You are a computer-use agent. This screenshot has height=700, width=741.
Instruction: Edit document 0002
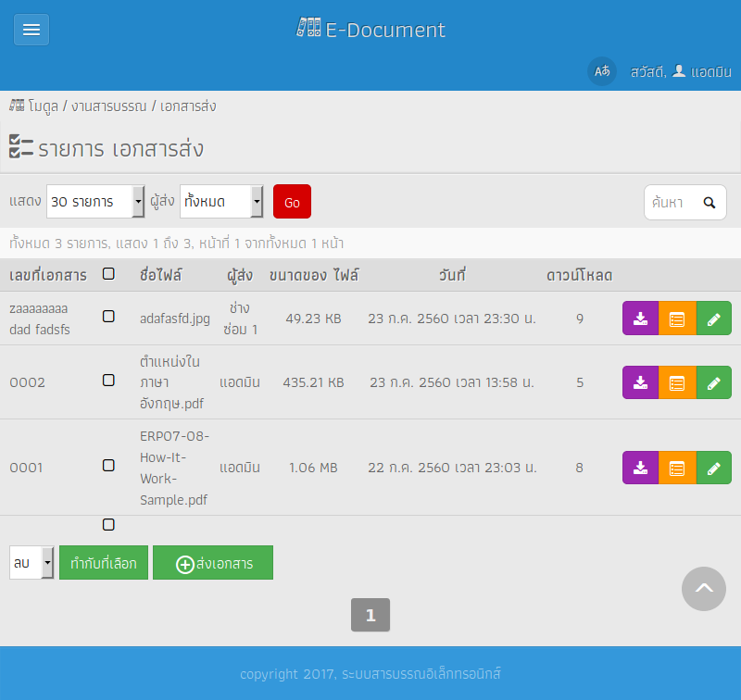(713, 382)
